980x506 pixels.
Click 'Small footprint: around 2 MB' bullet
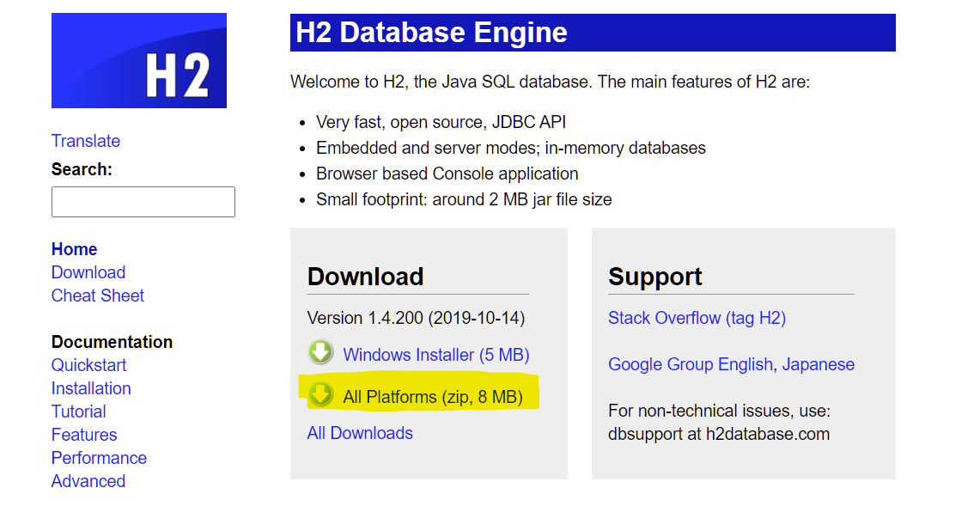click(464, 199)
